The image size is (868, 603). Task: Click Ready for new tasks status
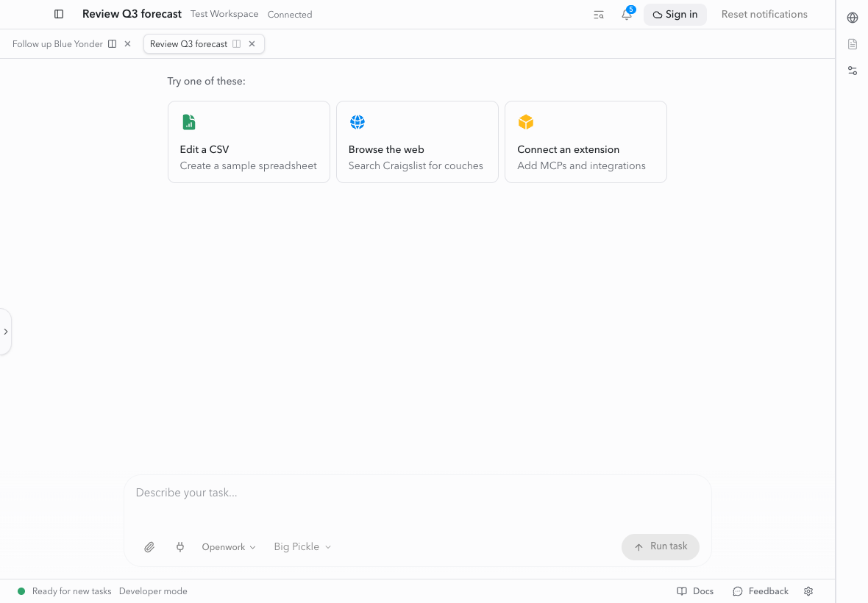coord(71,591)
